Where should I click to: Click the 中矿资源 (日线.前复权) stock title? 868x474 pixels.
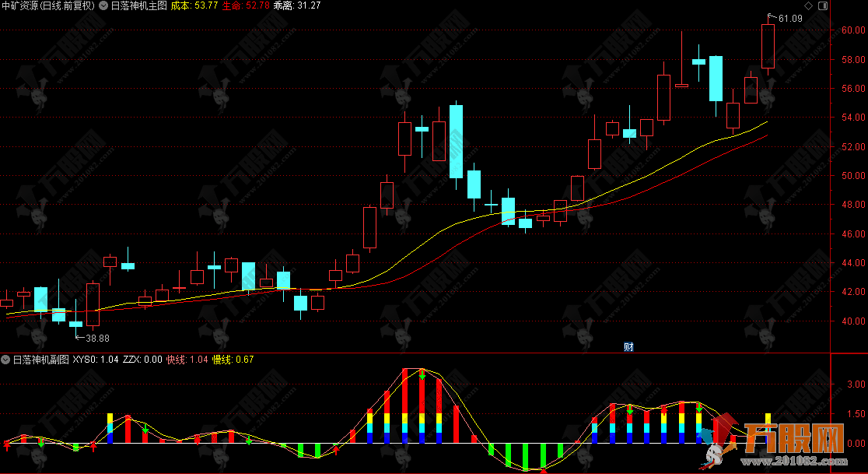(48, 5)
